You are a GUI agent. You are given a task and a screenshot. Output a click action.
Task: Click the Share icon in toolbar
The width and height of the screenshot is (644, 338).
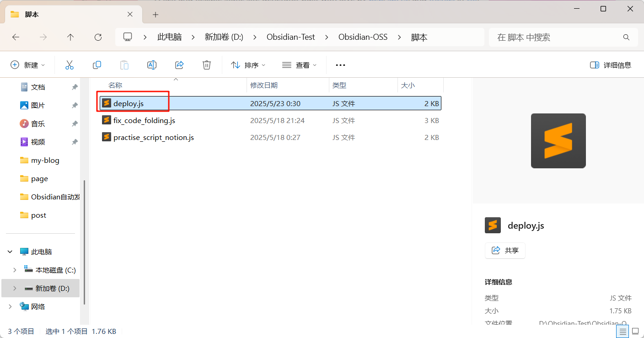(x=179, y=65)
